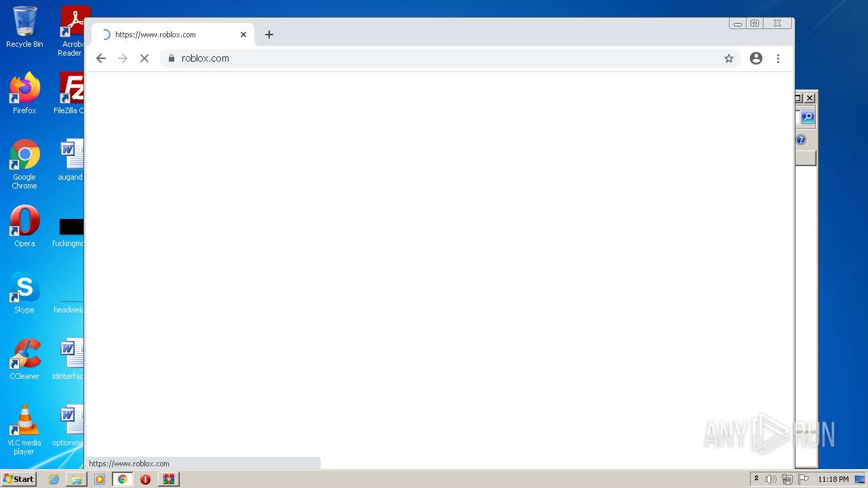Click the help icon in the background window
This screenshot has width=868, height=488.
(801, 140)
